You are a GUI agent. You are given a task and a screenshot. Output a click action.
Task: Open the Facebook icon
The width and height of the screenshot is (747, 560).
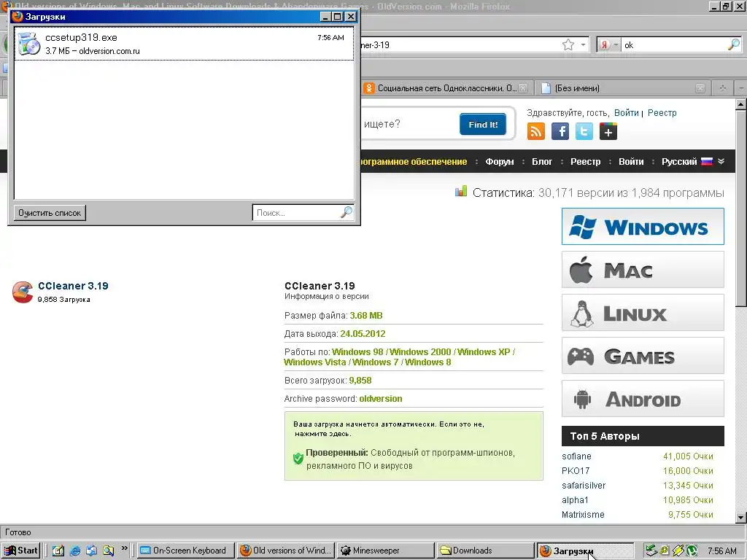click(560, 131)
